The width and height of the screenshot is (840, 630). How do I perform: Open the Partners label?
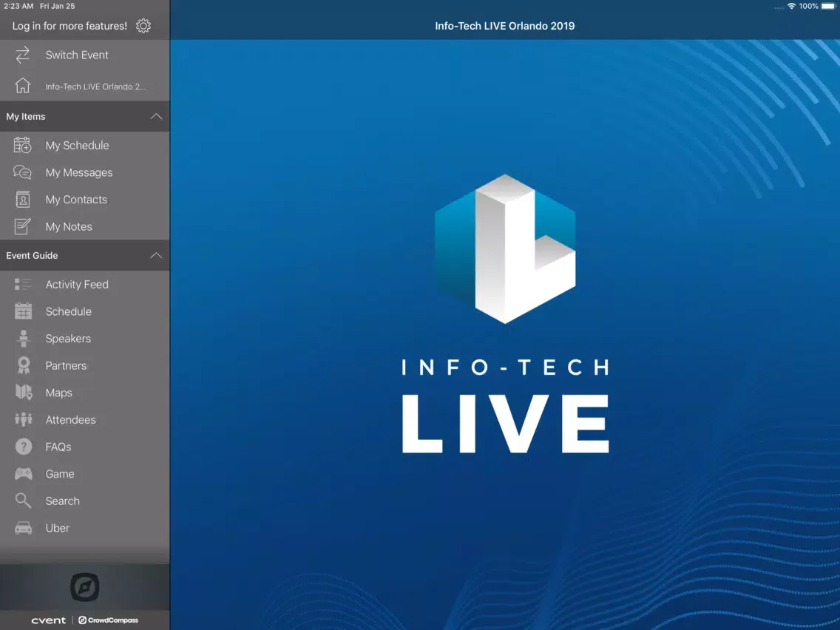coord(66,365)
